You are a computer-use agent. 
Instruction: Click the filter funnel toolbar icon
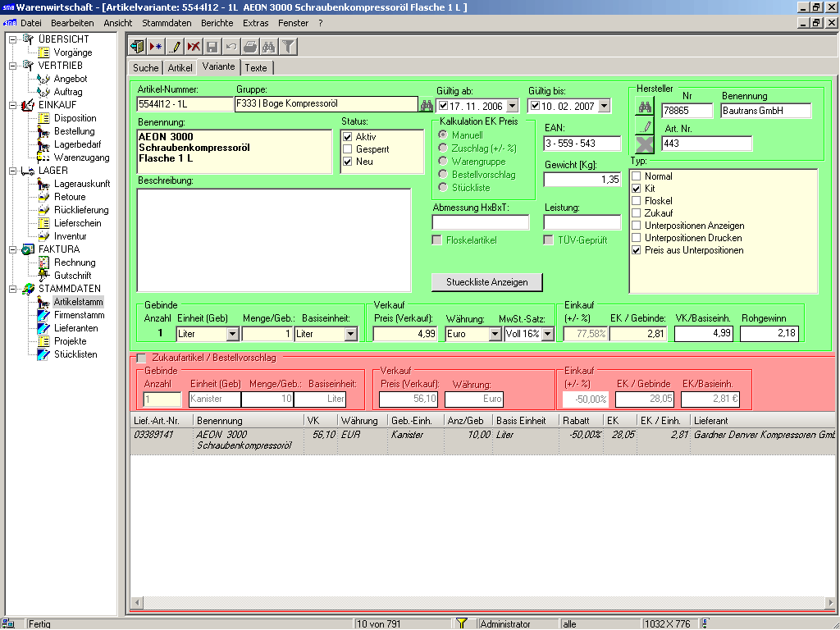tap(288, 47)
